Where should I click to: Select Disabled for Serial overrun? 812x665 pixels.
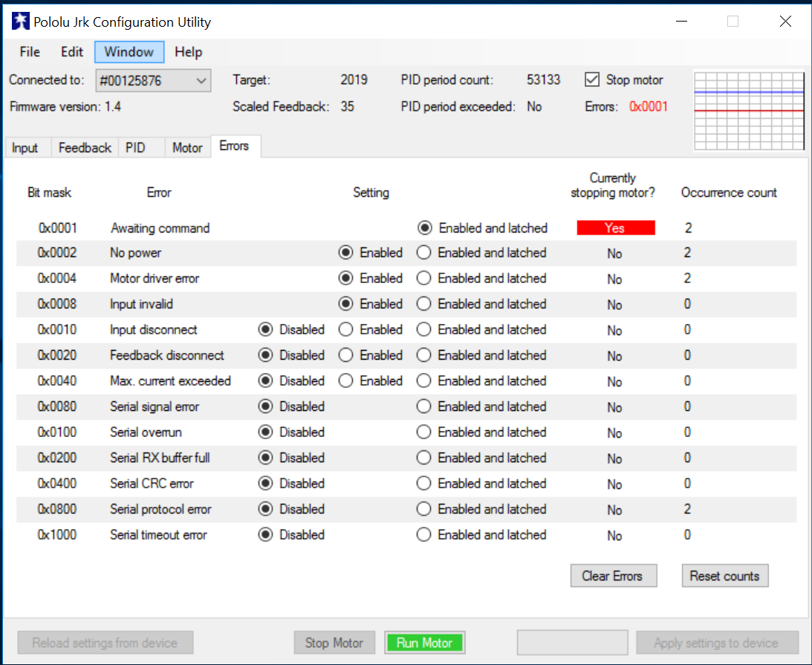tap(291, 432)
